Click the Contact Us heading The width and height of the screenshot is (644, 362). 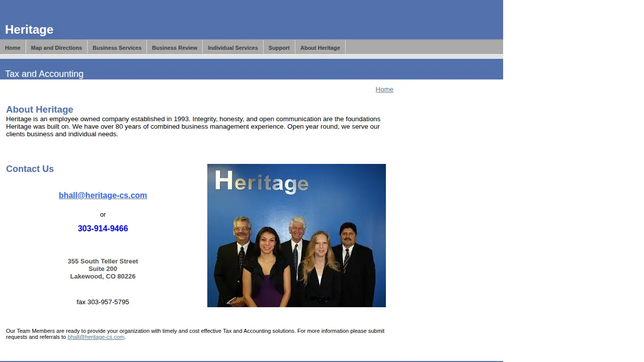point(30,169)
